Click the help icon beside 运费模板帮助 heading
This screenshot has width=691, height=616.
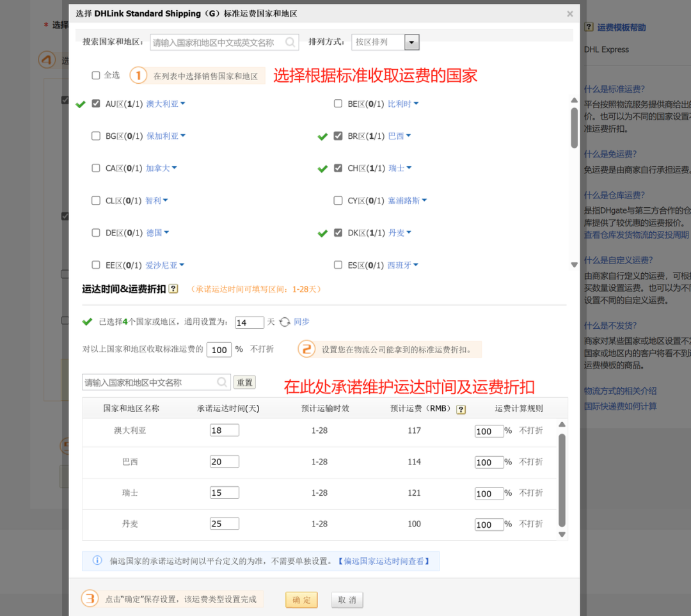[589, 27]
